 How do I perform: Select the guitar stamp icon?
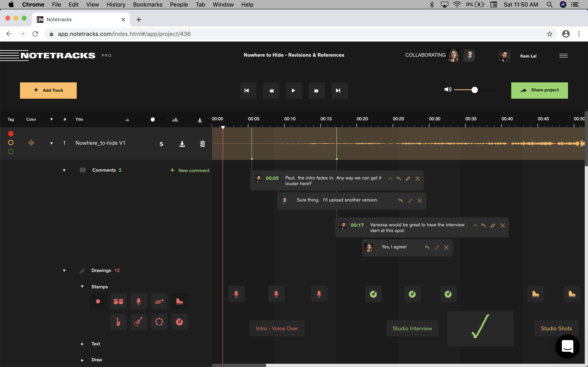click(138, 322)
